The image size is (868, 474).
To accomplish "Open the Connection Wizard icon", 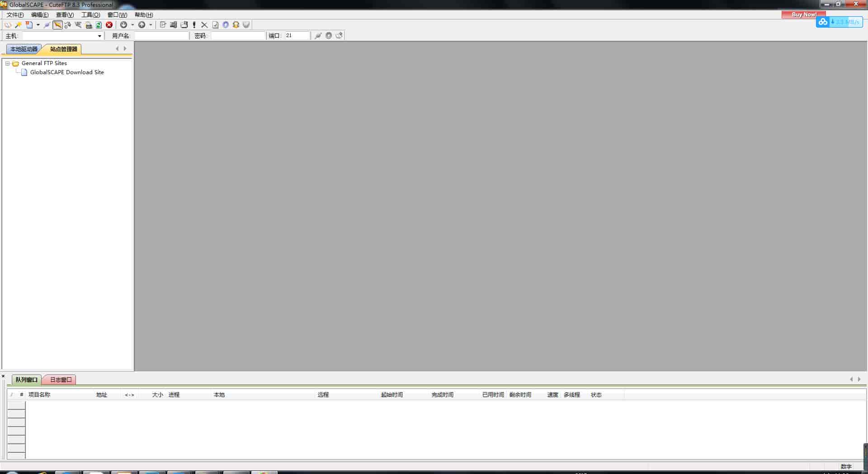I will click(18, 25).
